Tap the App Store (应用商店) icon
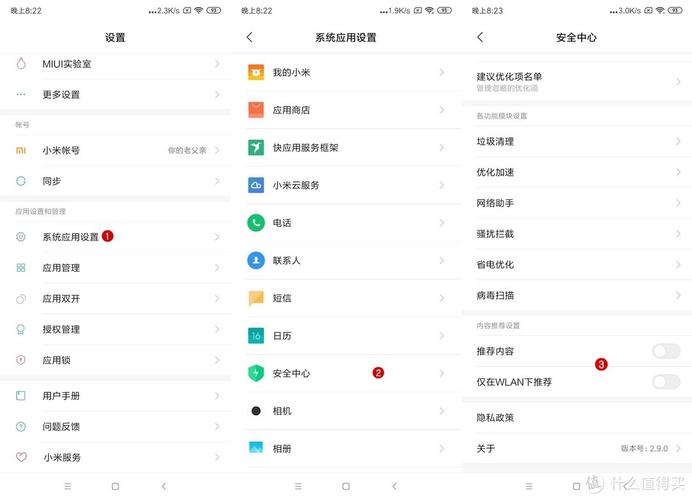This screenshot has width=692, height=500. (256, 110)
